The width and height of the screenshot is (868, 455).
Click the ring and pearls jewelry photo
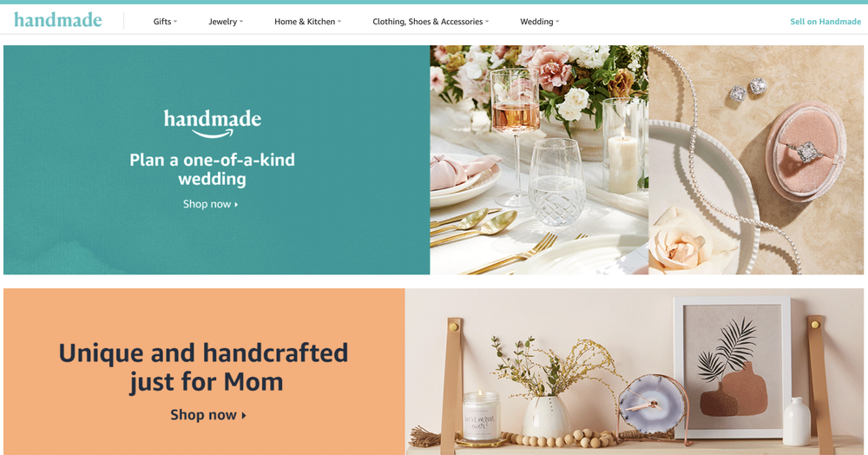[x=757, y=160]
